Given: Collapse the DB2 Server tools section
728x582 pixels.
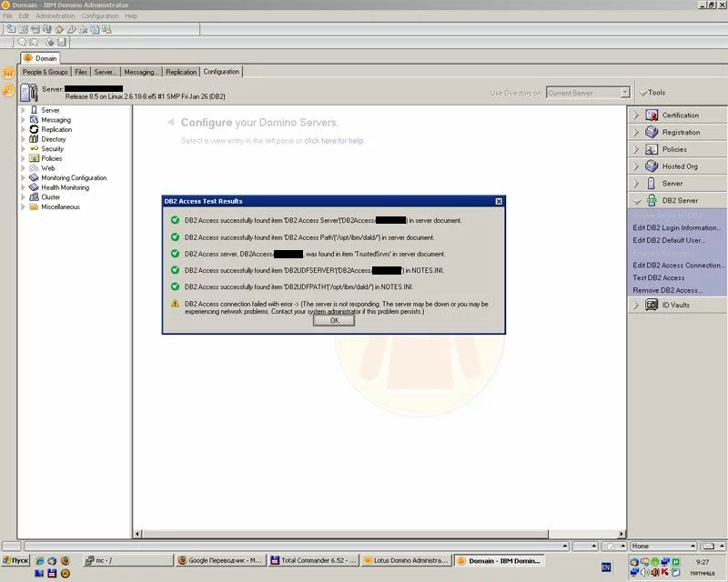Looking at the screenshot, I should coord(636,200).
